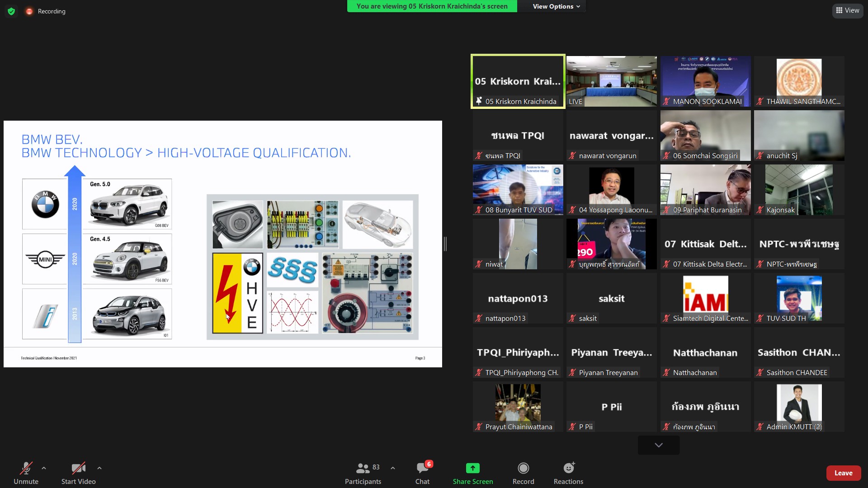
Task: Click the 6 unread chat badge
Action: click(429, 464)
